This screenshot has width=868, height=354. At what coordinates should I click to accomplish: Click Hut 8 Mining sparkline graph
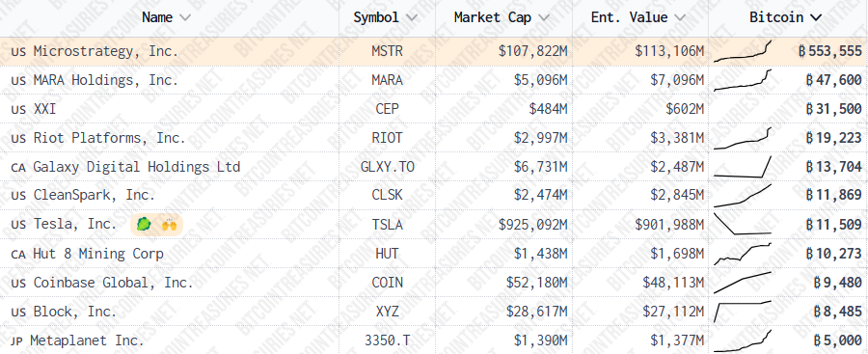[743, 254]
